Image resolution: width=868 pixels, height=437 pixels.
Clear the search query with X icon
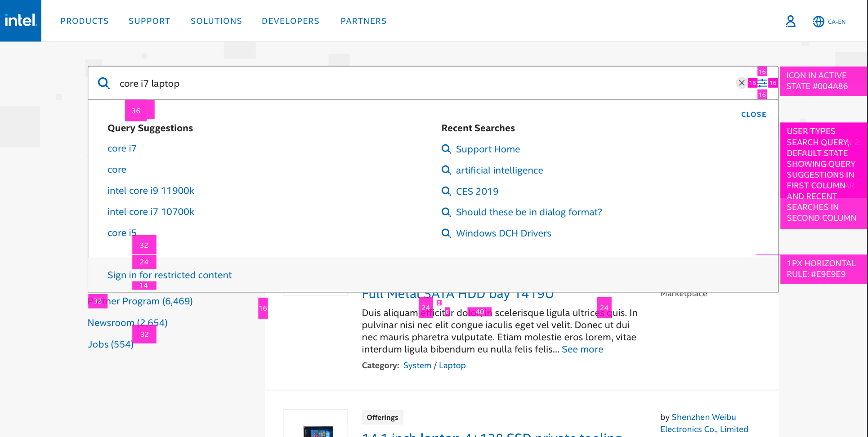[x=742, y=83]
